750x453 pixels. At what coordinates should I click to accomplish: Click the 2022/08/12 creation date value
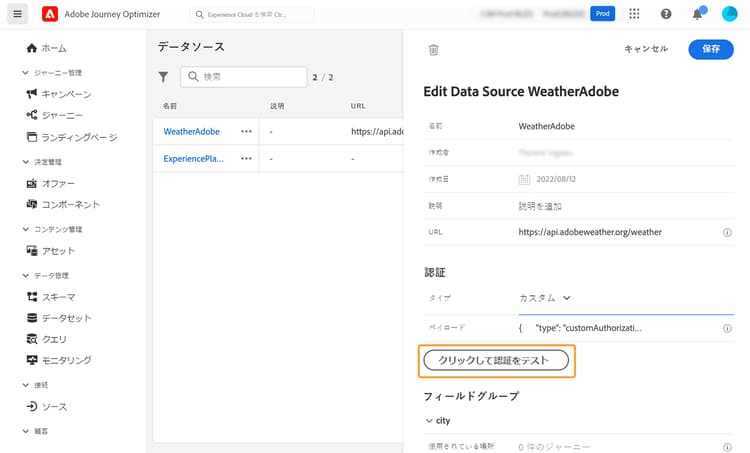[x=556, y=179]
